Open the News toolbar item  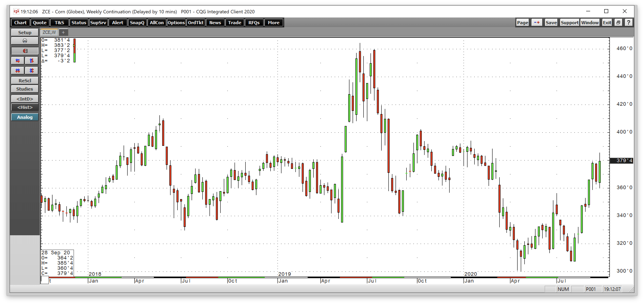pos(215,22)
